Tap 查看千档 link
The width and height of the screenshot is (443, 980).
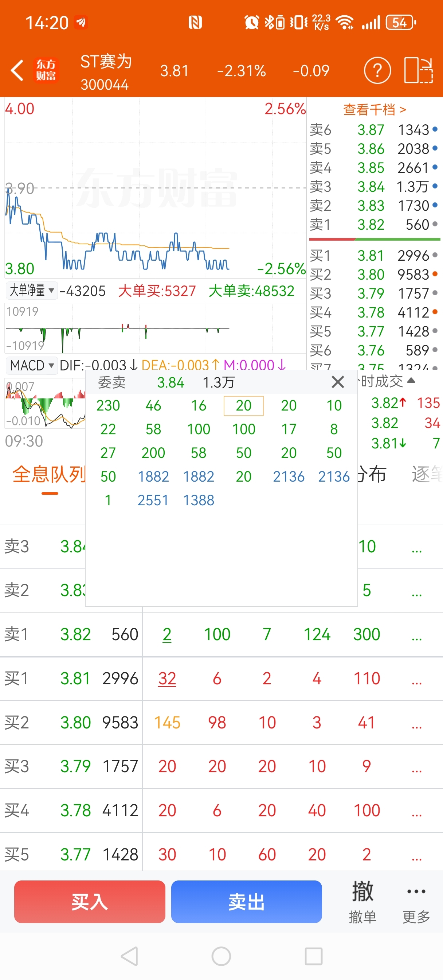pos(375,110)
